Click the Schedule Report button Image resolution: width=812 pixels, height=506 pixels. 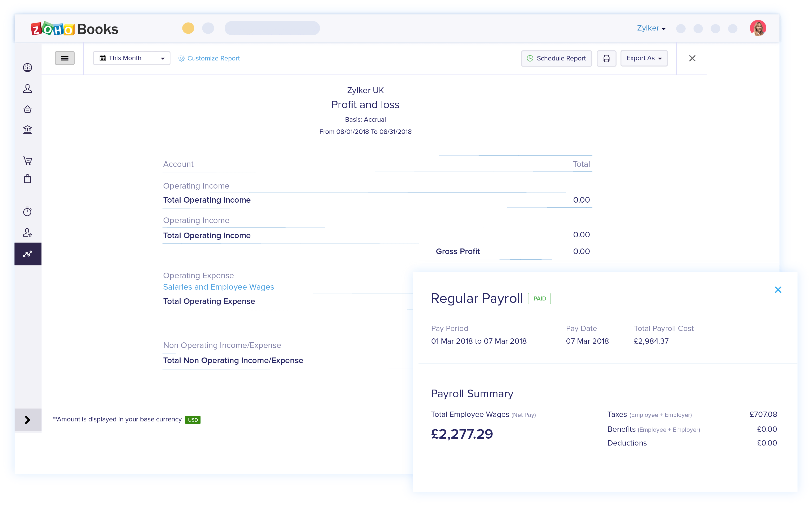point(556,59)
